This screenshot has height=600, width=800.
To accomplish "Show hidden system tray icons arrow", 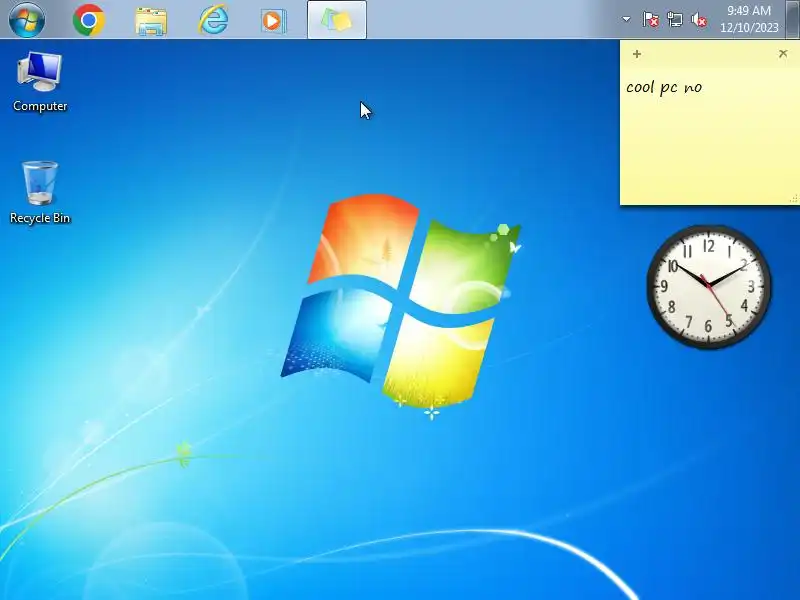I will click(x=626, y=19).
